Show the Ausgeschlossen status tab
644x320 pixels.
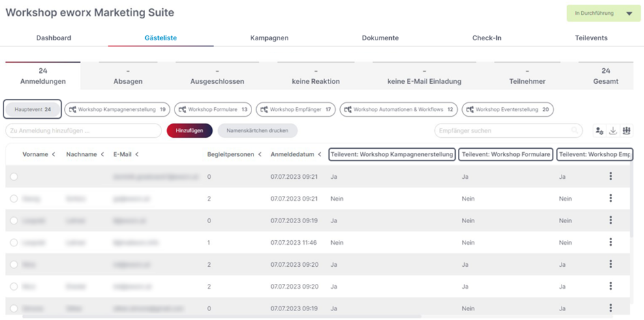pos(217,76)
